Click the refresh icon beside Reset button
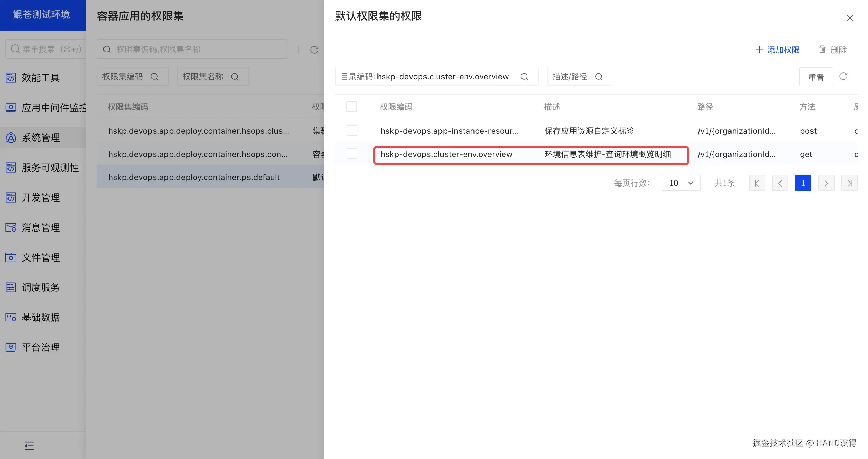This screenshot has height=459, width=868. pos(843,76)
